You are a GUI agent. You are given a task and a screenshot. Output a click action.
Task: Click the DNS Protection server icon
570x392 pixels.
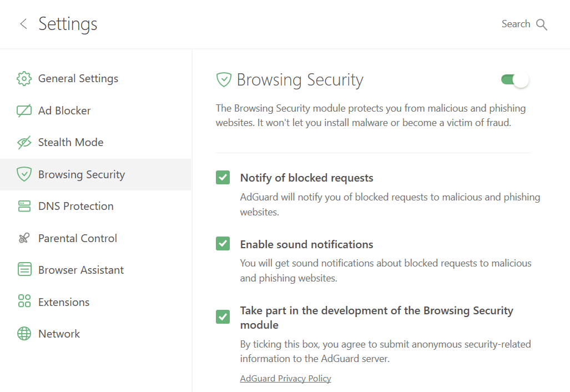24,206
